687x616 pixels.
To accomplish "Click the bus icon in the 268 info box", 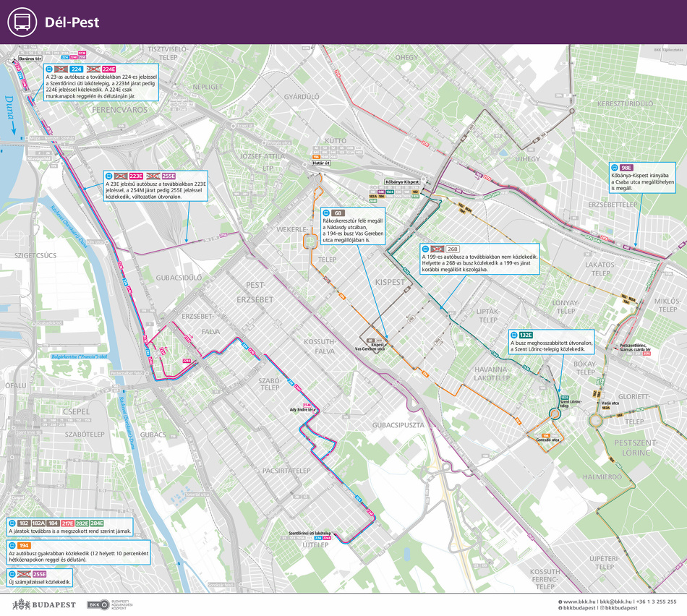I will coord(425,249).
